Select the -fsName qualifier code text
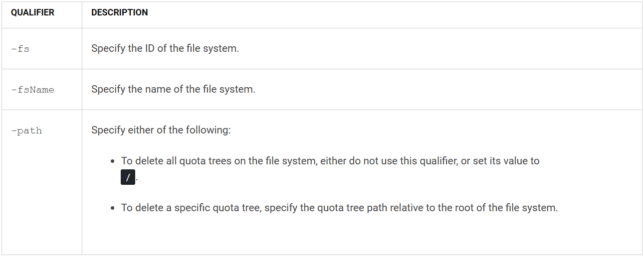Image resolution: width=644 pixels, height=256 pixels. click(32, 90)
